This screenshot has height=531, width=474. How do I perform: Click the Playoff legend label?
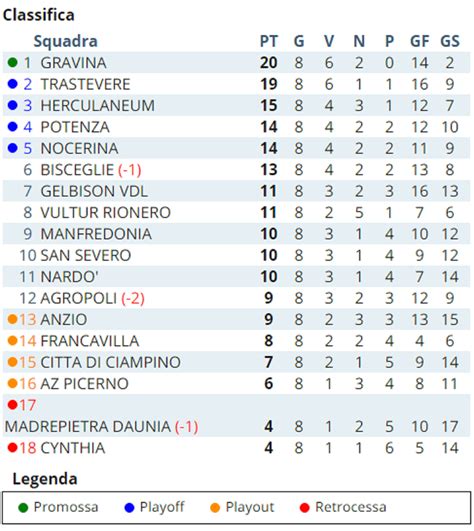point(162,507)
